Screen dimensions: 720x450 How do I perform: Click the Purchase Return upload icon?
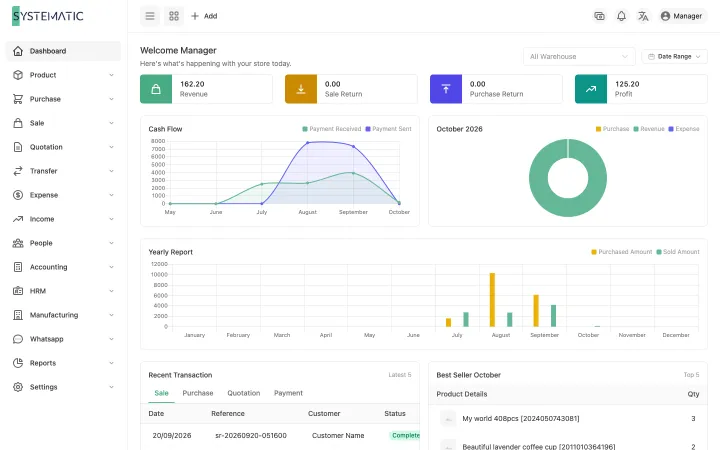pyautogui.click(x=446, y=89)
